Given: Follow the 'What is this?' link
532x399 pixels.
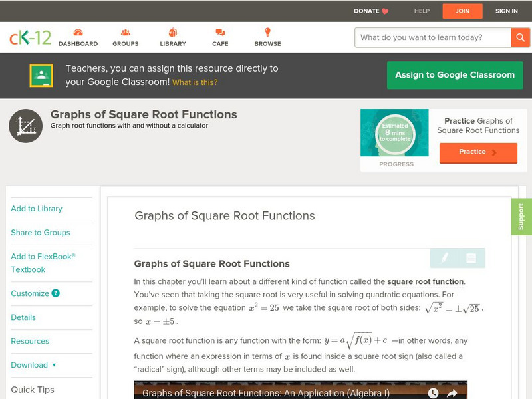Looking at the screenshot, I should point(195,82).
